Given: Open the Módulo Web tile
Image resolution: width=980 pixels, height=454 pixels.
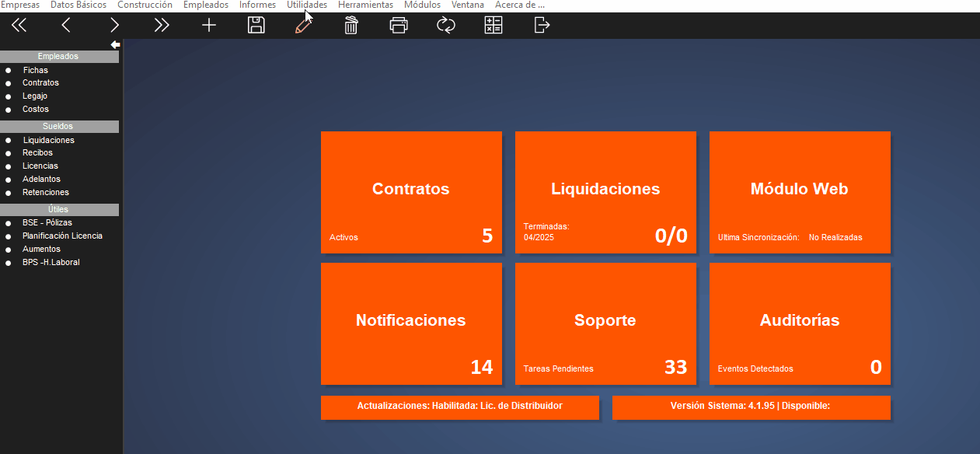Looking at the screenshot, I should (x=800, y=192).
